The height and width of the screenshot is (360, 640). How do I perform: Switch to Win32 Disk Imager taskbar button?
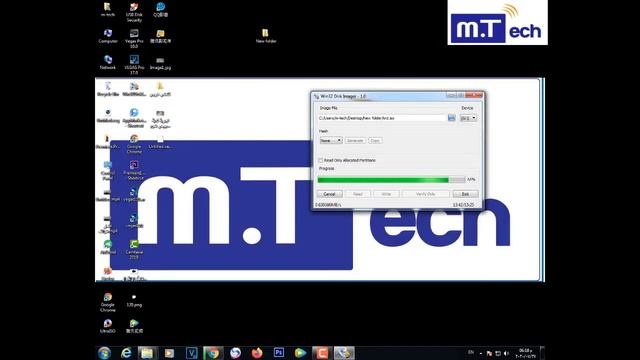click(344, 353)
